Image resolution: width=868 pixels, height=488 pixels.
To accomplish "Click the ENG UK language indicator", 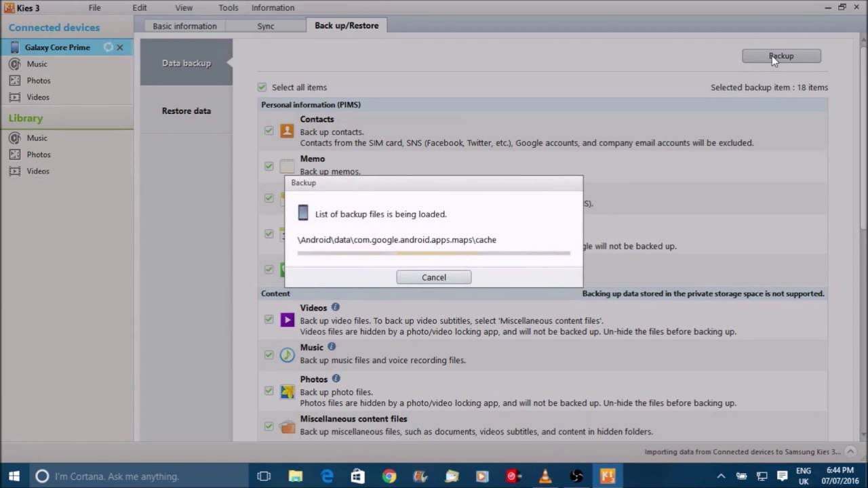I will coord(804,476).
